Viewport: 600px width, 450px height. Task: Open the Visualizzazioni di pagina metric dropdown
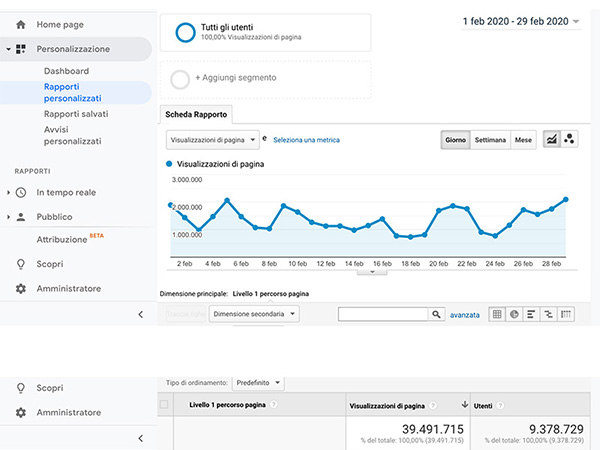coord(213,140)
